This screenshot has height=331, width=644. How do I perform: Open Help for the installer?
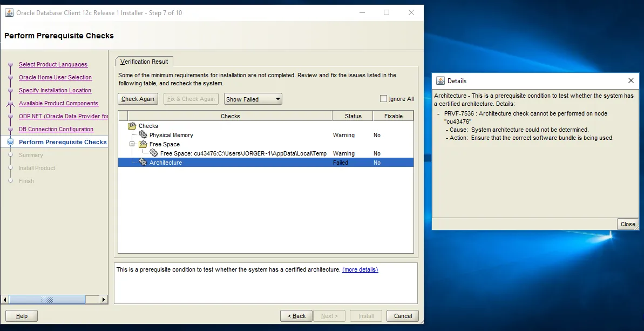(22, 316)
